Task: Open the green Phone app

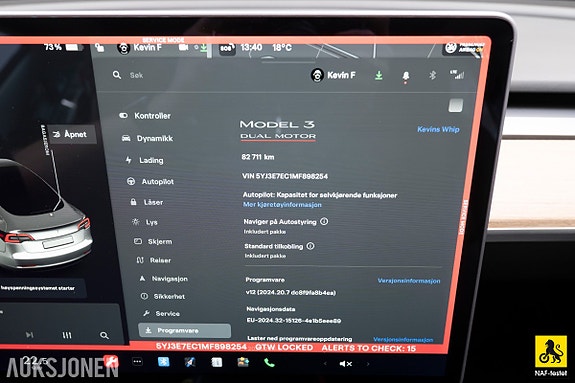Action: pyautogui.click(x=269, y=363)
